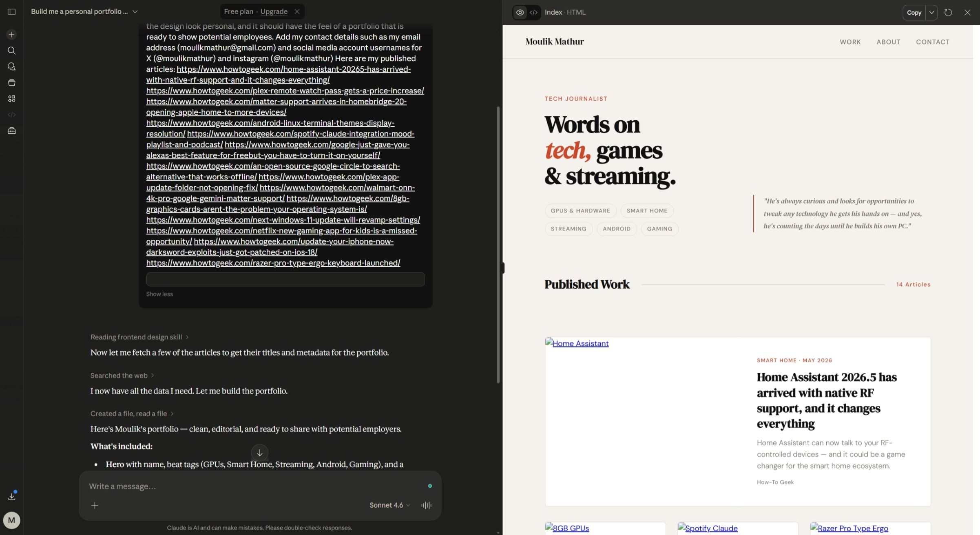Select CONTACT in portfolio navigation

click(933, 42)
